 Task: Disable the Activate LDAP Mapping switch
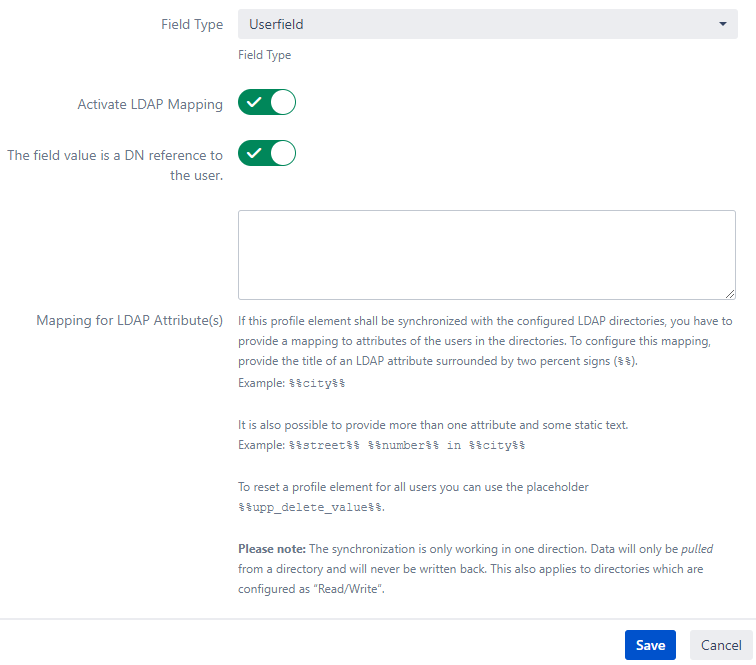tap(267, 103)
